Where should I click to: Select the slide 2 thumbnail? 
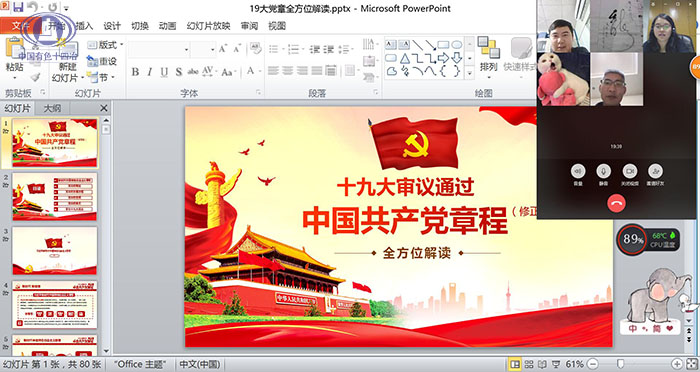54,196
